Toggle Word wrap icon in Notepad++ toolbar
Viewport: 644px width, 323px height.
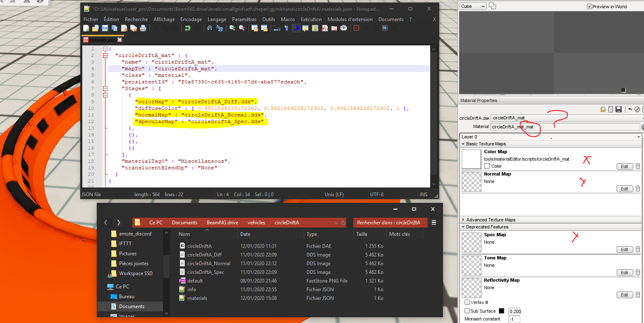pos(277,28)
